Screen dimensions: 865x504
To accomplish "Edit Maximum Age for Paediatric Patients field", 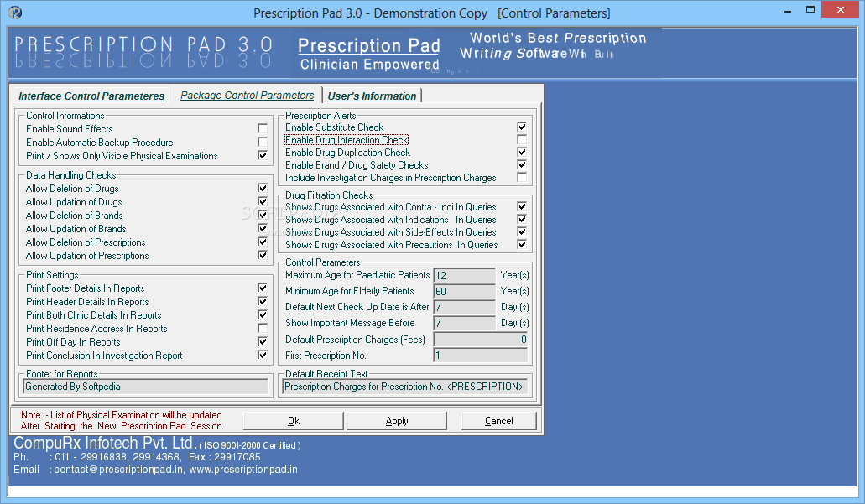I will [x=465, y=275].
